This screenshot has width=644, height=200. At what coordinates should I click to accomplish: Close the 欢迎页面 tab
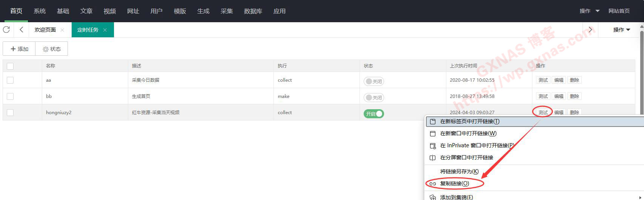tap(62, 30)
